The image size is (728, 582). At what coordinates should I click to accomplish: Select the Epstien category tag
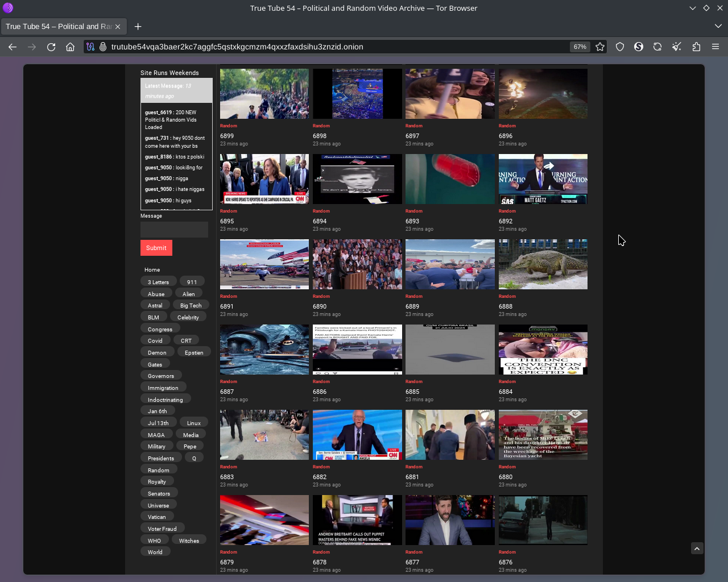pos(194,352)
